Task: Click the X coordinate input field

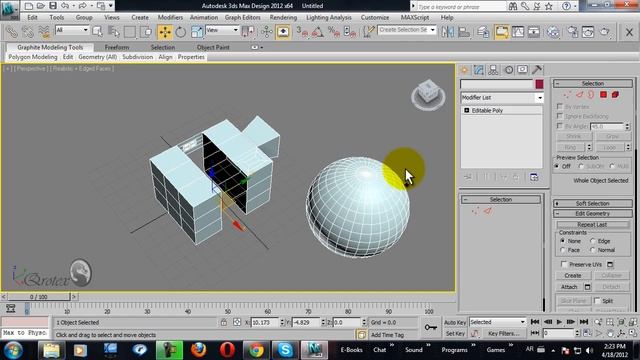Action: point(264,322)
